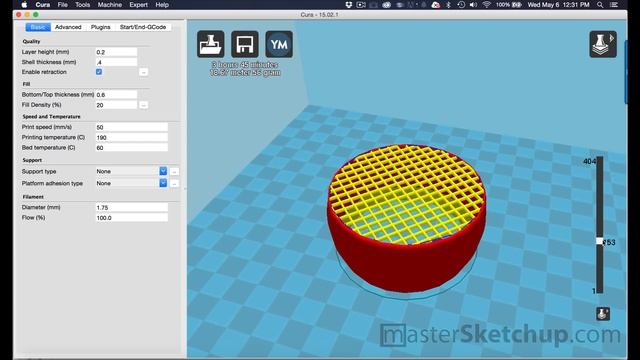Screen dimensions: 640x360
Task: Click the Print speed input field
Action: coord(131,127)
